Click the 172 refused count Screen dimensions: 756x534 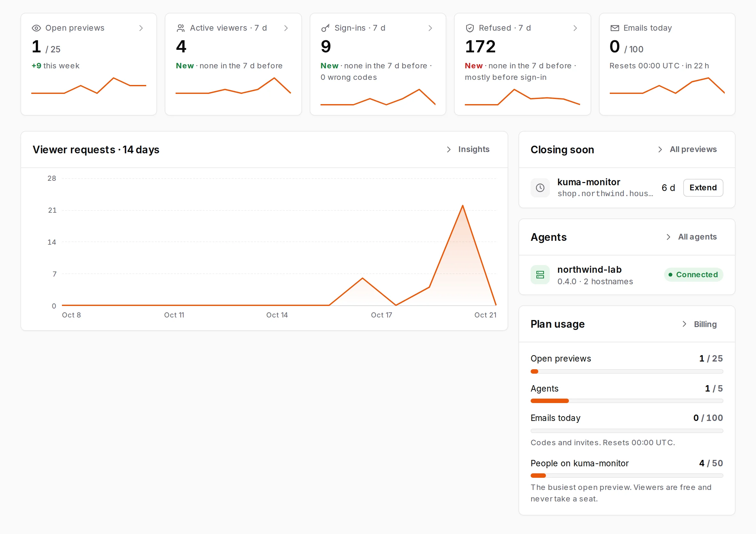[x=480, y=46]
